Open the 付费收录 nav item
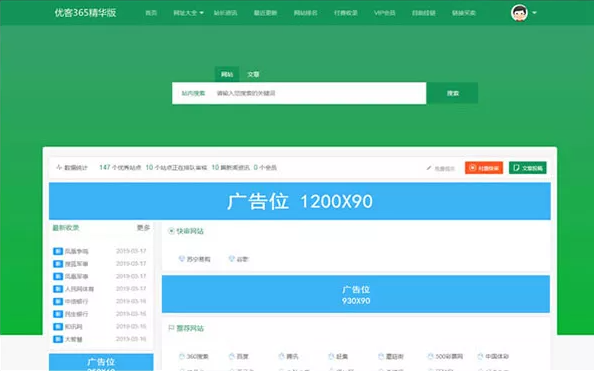The width and height of the screenshot is (594, 371). click(345, 13)
